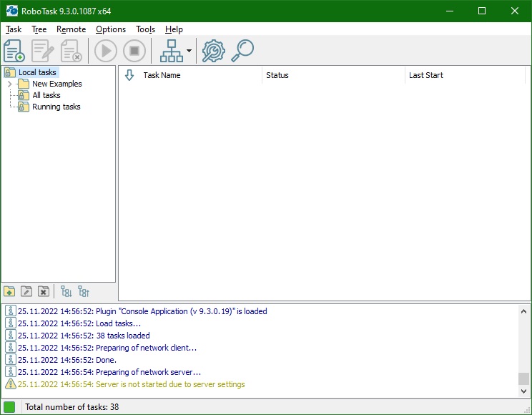Image resolution: width=532 pixels, height=415 pixels.
Task: Click the magnifier search icon
Action: coord(243,51)
